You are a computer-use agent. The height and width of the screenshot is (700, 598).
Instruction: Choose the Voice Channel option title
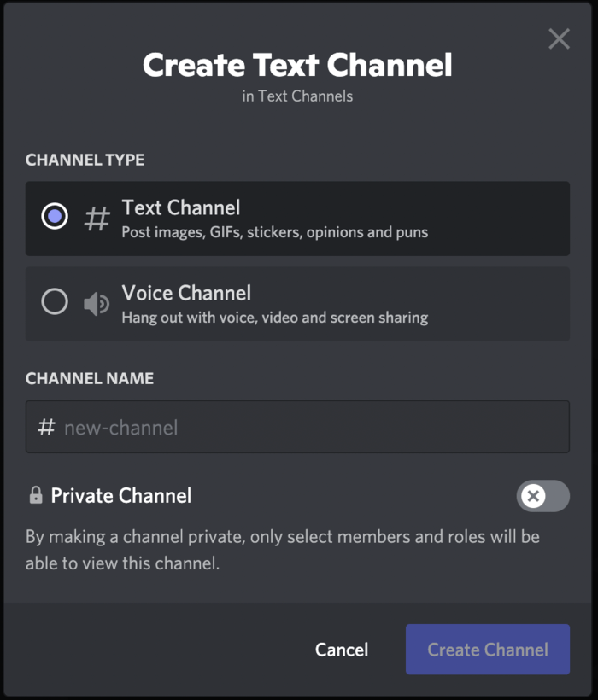[x=186, y=294]
